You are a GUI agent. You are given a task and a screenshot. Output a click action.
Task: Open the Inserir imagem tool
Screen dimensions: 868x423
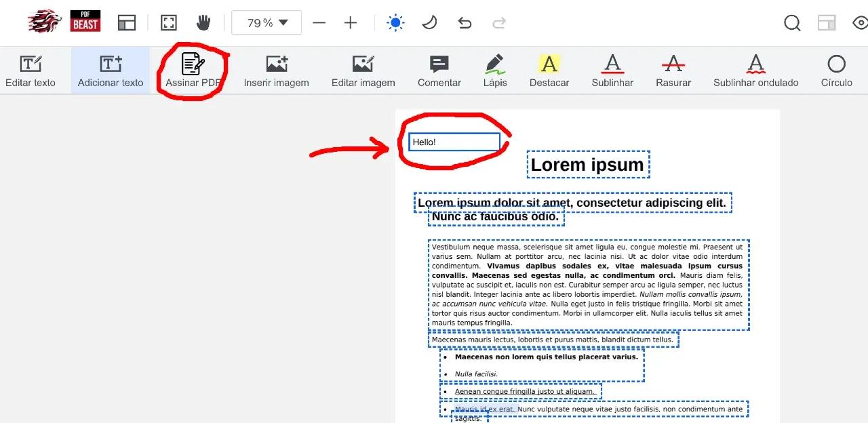pos(276,70)
